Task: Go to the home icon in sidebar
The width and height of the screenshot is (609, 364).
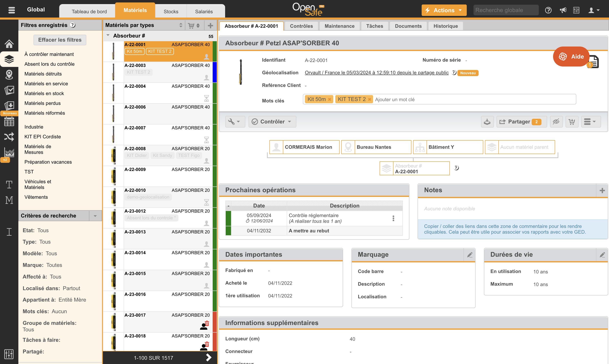Action: coord(9,44)
